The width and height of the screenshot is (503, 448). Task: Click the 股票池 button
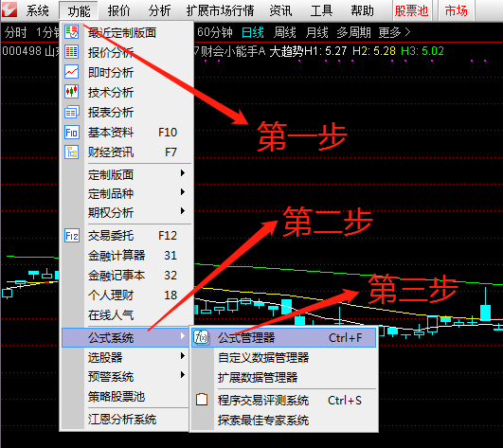pos(411,11)
